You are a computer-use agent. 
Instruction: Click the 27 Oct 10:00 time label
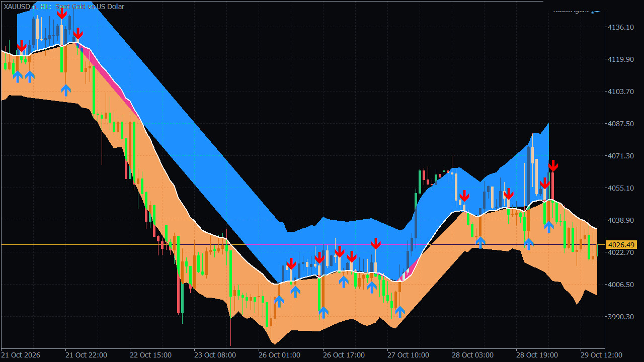click(x=408, y=355)
